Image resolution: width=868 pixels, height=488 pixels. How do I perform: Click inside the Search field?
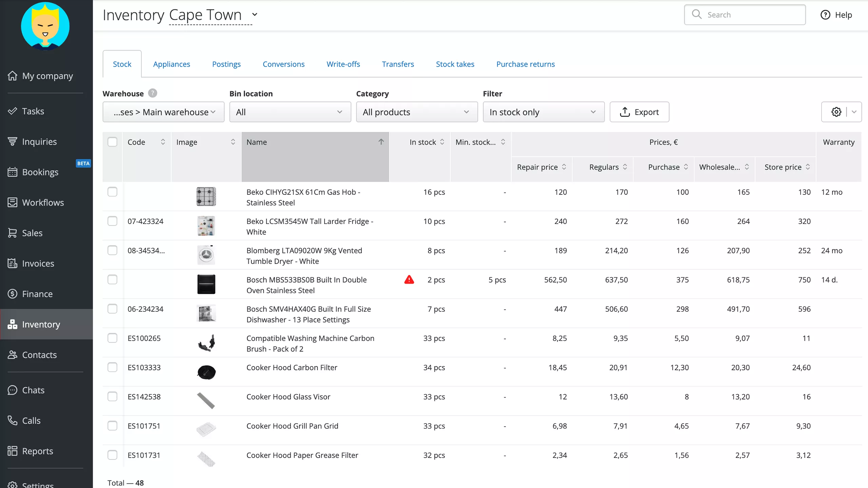tap(745, 15)
